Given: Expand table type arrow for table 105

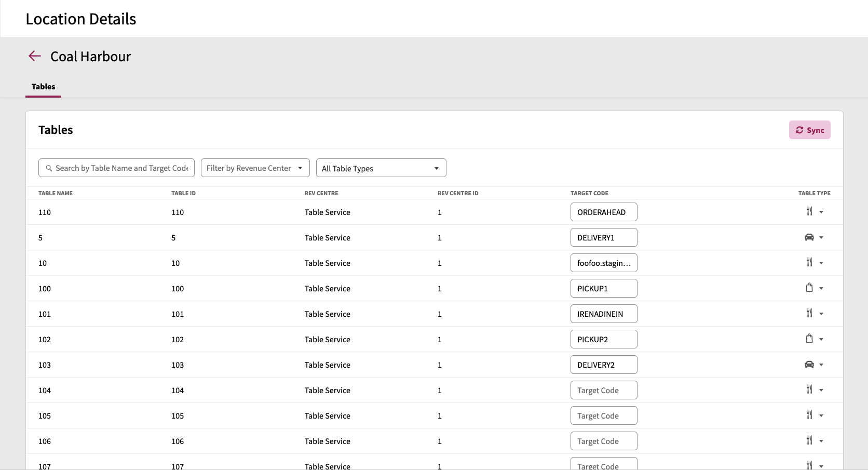Looking at the screenshot, I should (821, 415).
